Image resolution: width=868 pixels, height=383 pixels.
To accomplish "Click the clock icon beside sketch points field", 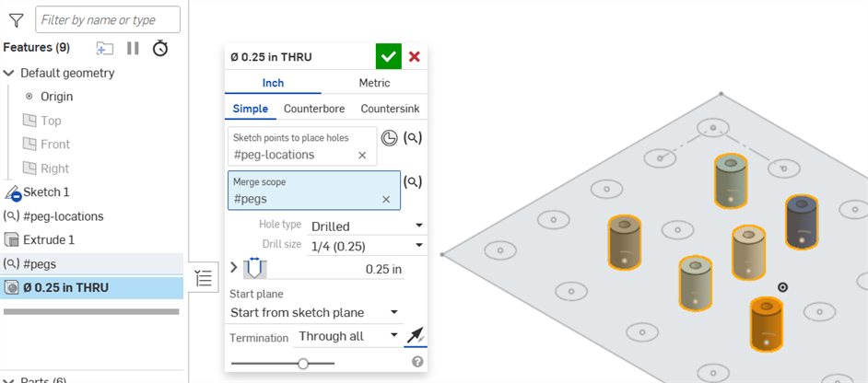I will click(390, 138).
